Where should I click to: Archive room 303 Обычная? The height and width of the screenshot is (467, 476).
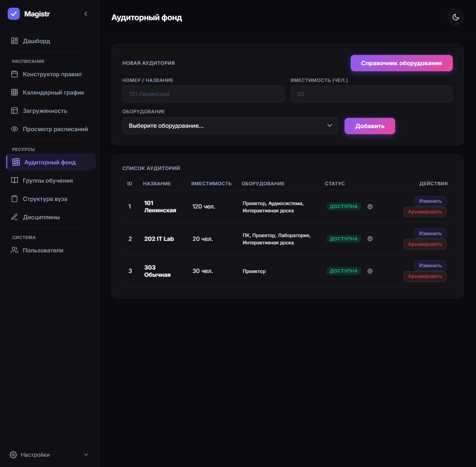(425, 276)
